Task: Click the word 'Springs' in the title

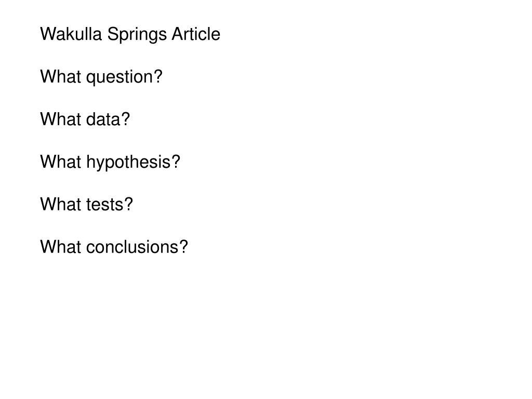Action: pyautogui.click(x=137, y=35)
